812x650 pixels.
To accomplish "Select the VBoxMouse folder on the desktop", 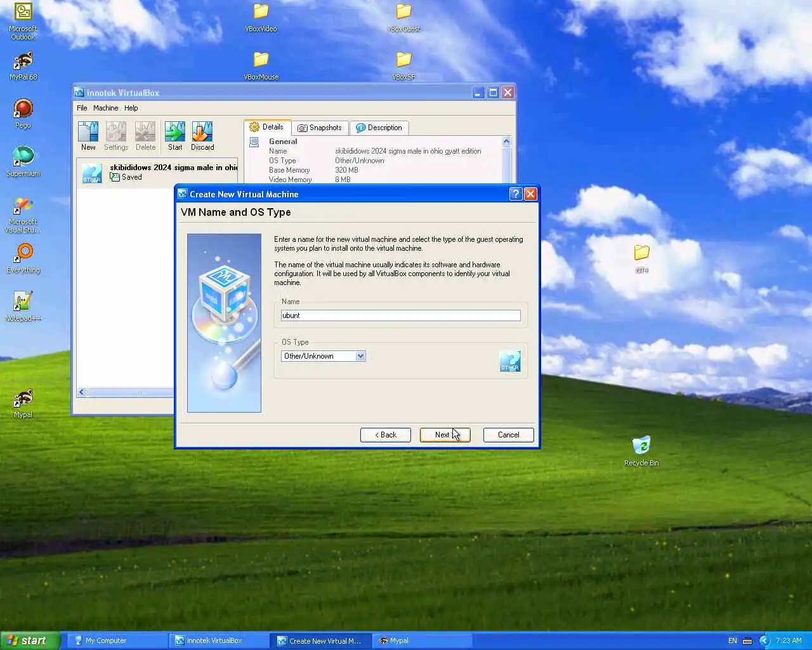I will (261, 66).
